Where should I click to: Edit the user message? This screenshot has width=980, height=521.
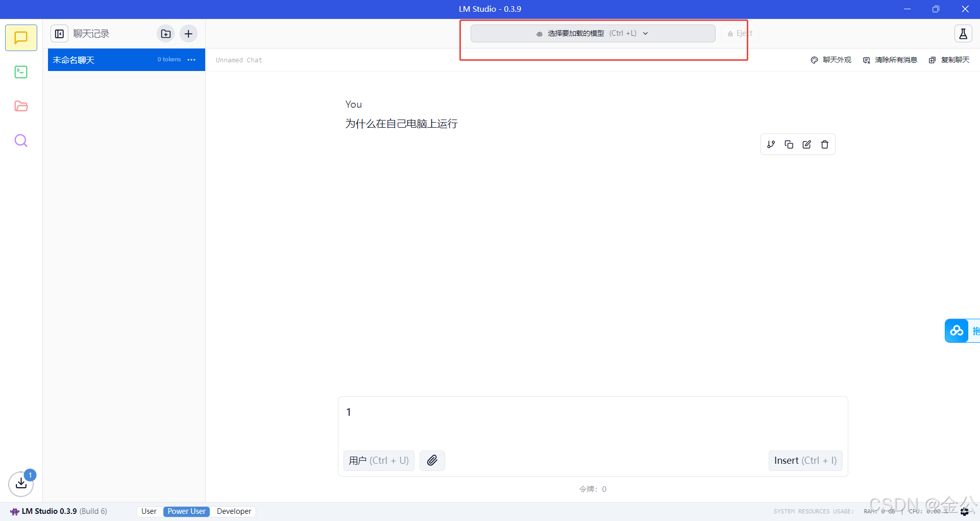(x=807, y=145)
